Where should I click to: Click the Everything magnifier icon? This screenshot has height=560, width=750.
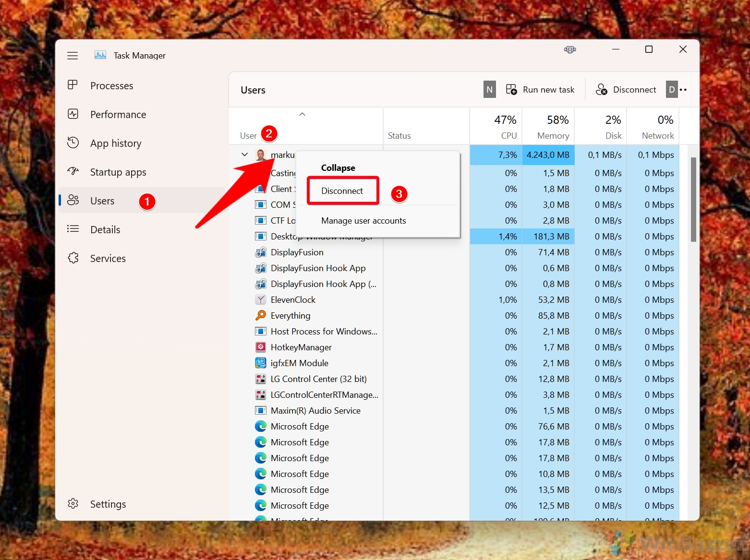[x=261, y=316]
